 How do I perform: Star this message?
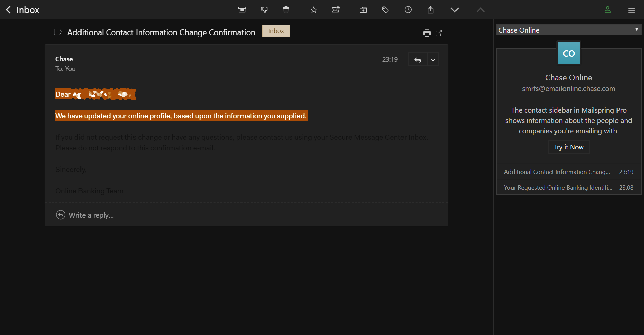[314, 10]
